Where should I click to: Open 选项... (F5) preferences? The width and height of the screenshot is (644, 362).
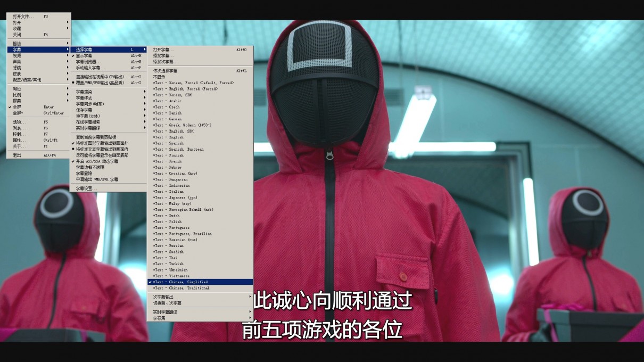coord(39,122)
